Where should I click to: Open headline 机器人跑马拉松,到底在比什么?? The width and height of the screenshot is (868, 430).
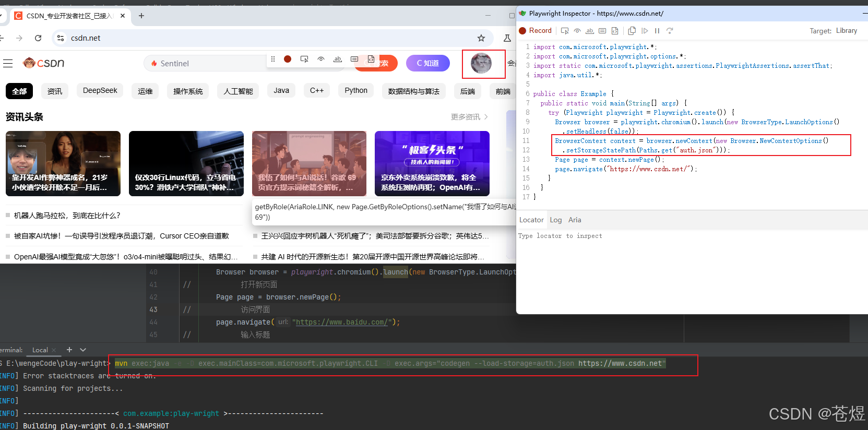tap(67, 216)
